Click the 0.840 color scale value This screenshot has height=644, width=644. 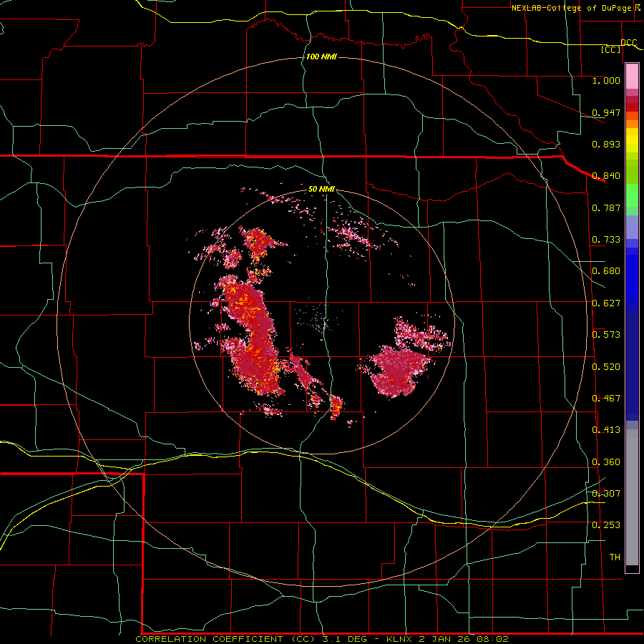pyautogui.click(x=606, y=176)
